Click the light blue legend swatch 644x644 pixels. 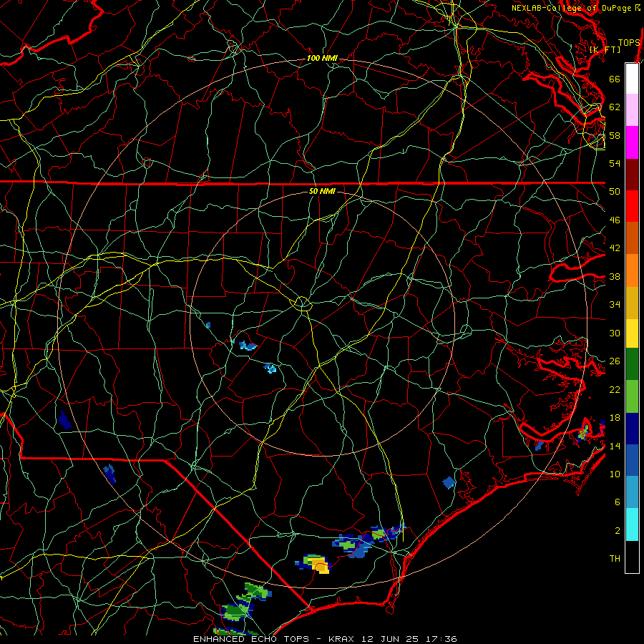pyautogui.click(x=632, y=492)
